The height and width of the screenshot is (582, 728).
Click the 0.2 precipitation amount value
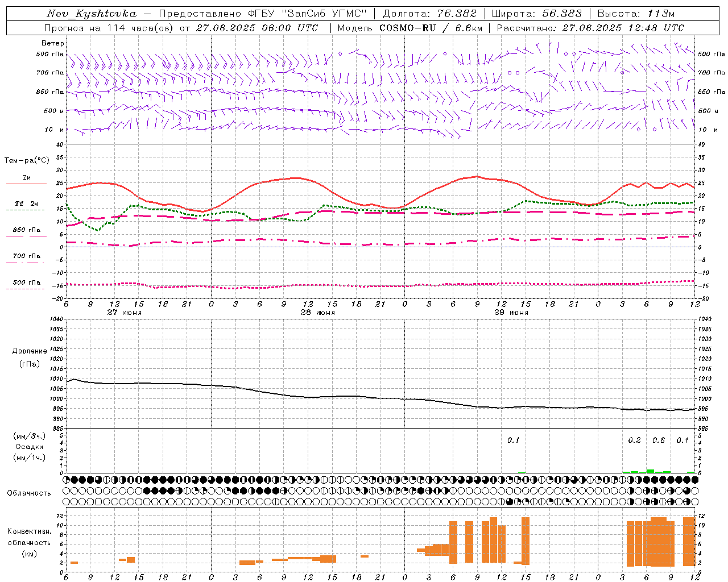pyautogui.click(x=634, y=440)
